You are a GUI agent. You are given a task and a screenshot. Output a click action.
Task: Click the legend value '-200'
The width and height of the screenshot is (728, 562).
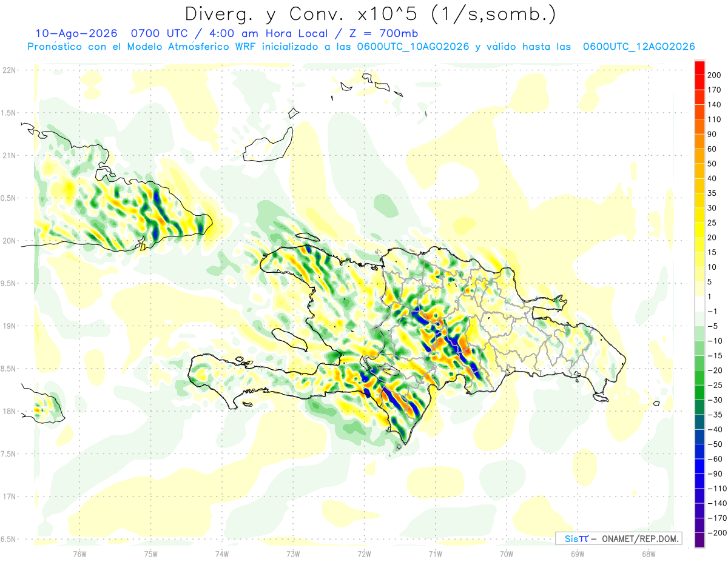coord(717,533)
